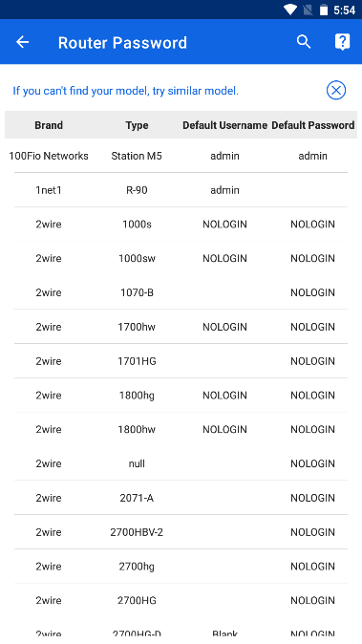Tap the 2wire 2071-A entry
Image resolution: width=362 pixels, height=644 pixels.
tap(181, 498)
